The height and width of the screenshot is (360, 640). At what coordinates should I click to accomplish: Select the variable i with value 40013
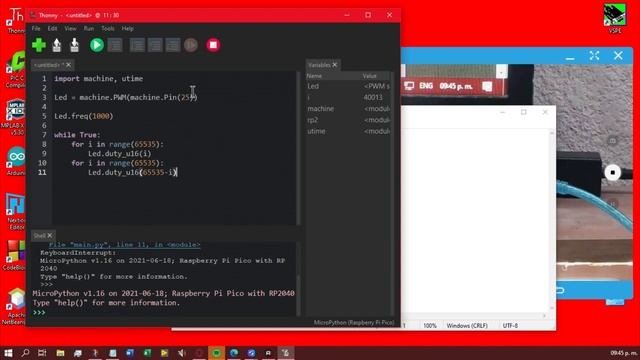pyautogui.click(x=348, y=97)
